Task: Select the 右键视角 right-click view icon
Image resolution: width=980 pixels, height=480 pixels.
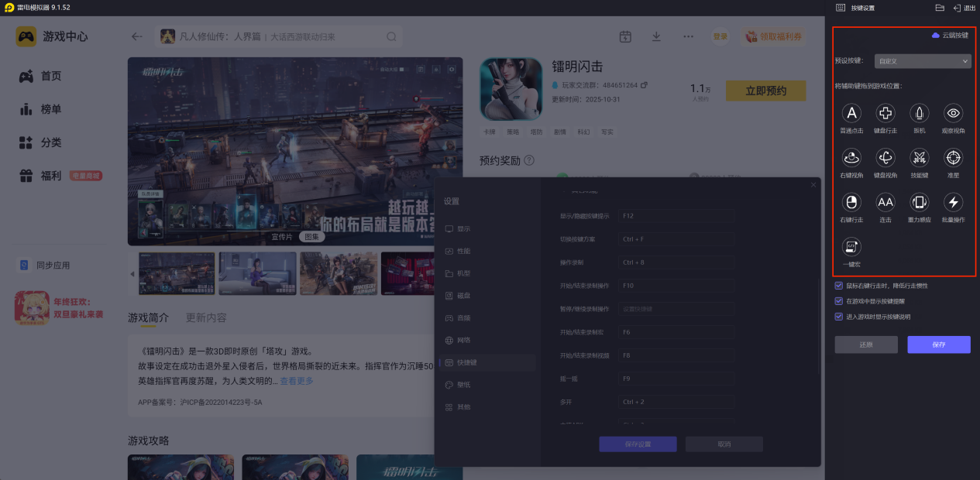Action: click(851, 158)
